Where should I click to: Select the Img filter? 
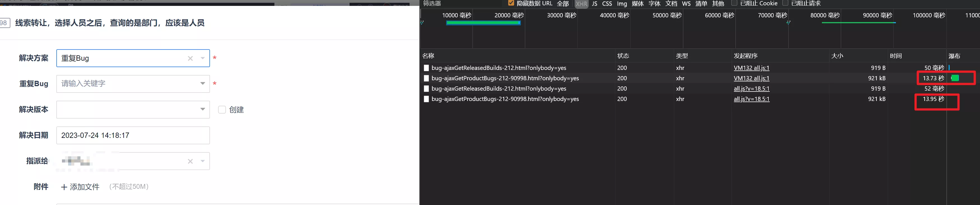[622, 3]
